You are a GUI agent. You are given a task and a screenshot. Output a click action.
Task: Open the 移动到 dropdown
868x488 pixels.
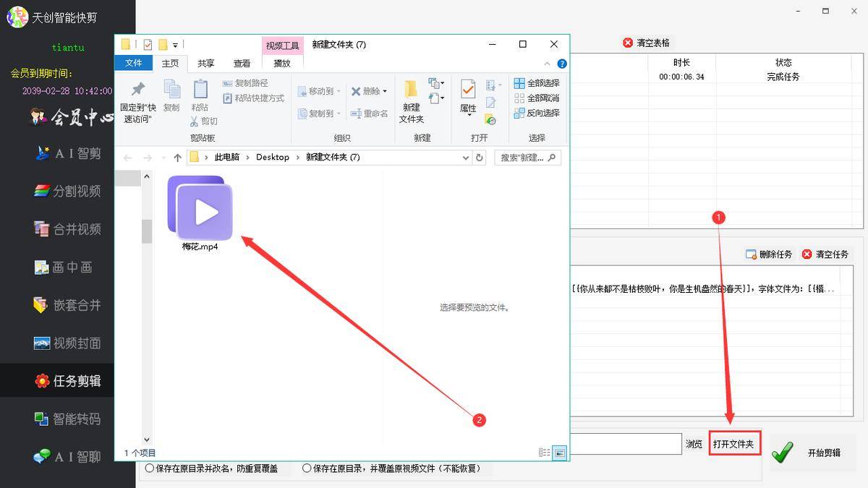320,91
